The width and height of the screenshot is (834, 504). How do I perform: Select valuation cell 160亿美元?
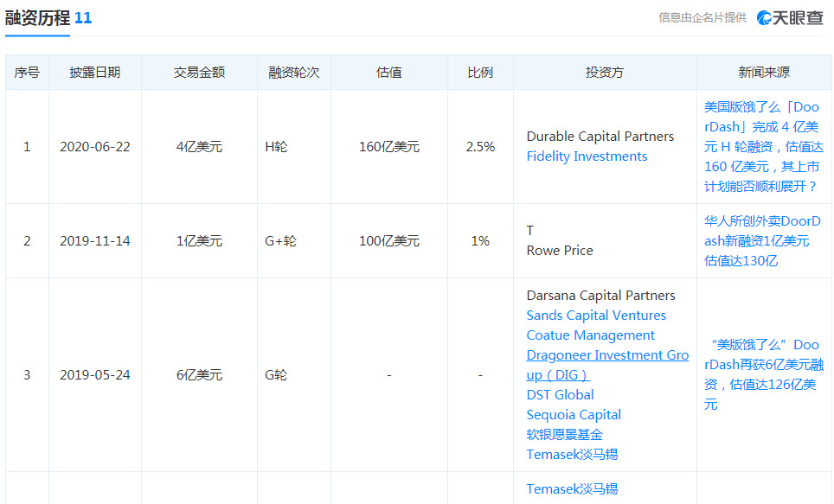click(389, 147)
